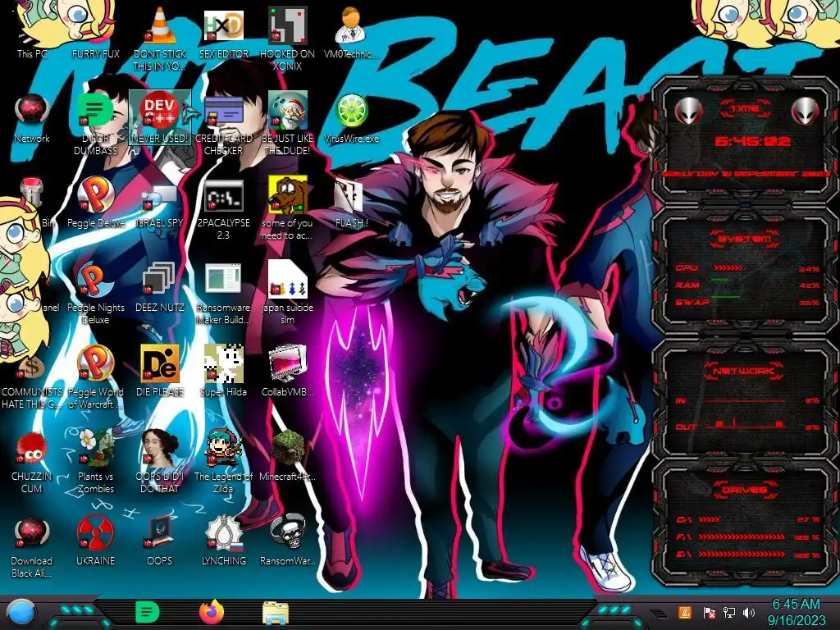Screen dimensions: 840x630
Task: Click the 6:45:02 time readout on the widget
Action: [x=752, y=141]
